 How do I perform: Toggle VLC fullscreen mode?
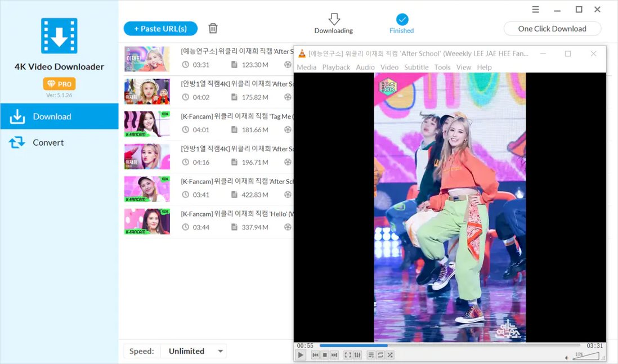click(348, 356)
